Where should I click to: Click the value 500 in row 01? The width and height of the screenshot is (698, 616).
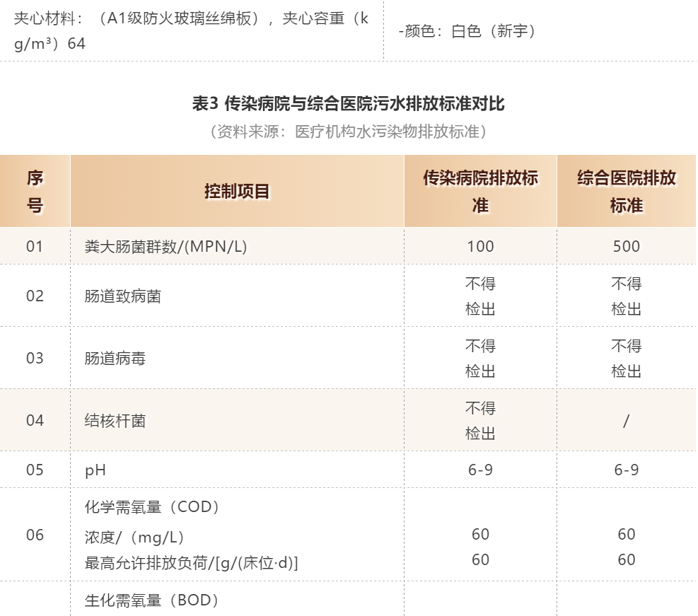626,246
